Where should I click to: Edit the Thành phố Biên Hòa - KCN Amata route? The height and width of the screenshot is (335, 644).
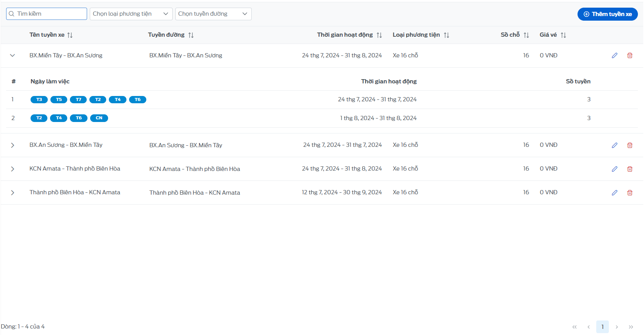pos(615,193)
